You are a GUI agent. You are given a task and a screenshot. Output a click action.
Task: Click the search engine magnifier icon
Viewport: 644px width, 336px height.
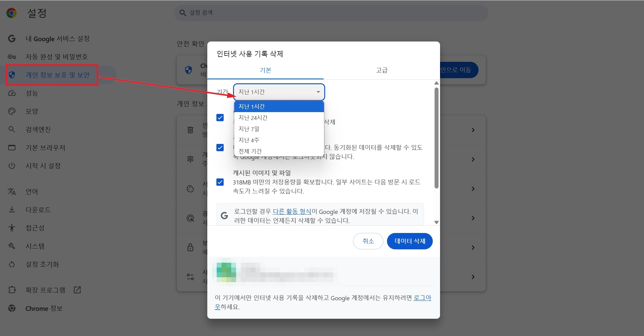[12, 129]
